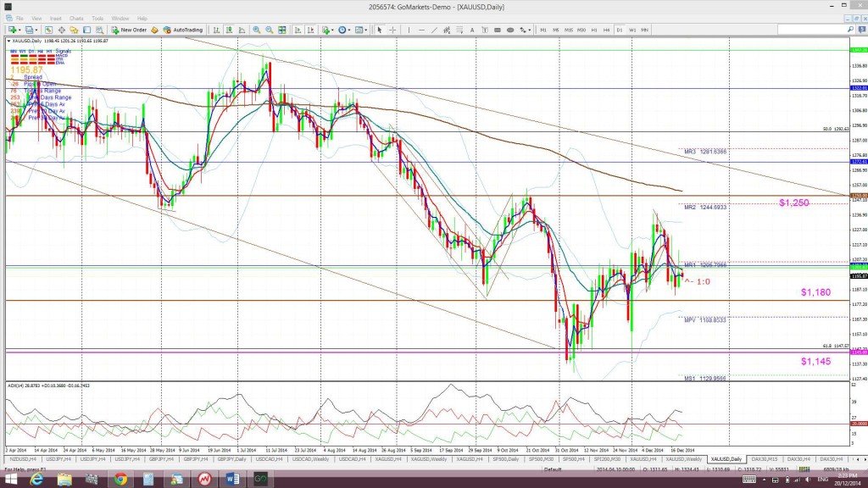Expand the new chart dropdown arrow
This screenshot has width=868, height=488.
click(x=19, y=30)
